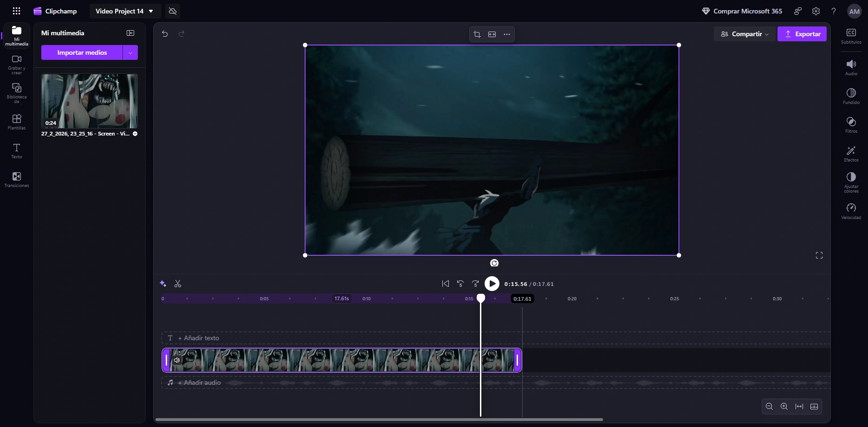Undo the last action
This screenshot has height=427, width=868.
pos(165,33)
